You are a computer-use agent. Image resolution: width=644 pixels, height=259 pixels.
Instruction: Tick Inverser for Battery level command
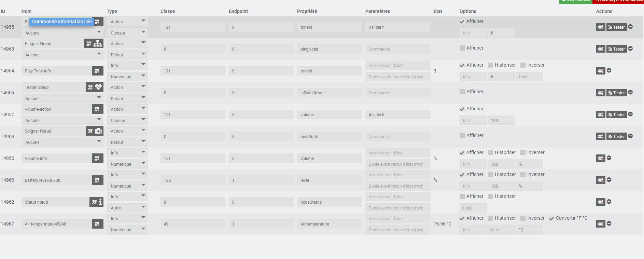tap(523, 174)
